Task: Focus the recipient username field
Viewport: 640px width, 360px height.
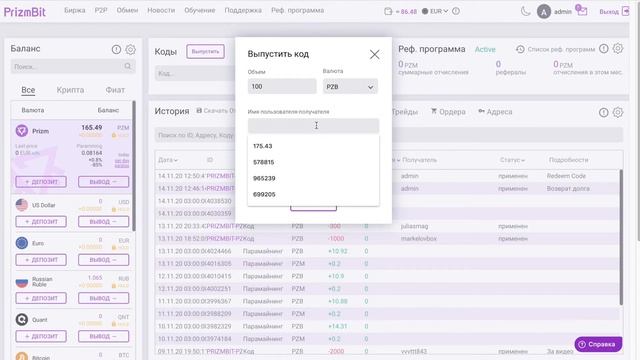Action: pyautogui.click(x=313, y=126)
